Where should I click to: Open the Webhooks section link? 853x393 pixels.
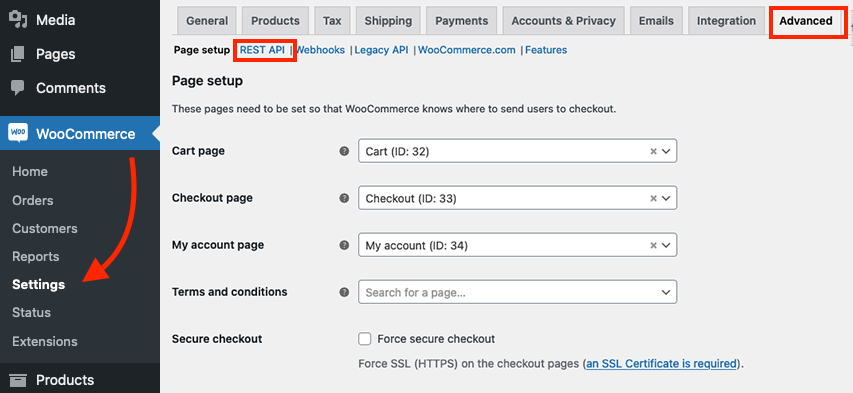320,50
